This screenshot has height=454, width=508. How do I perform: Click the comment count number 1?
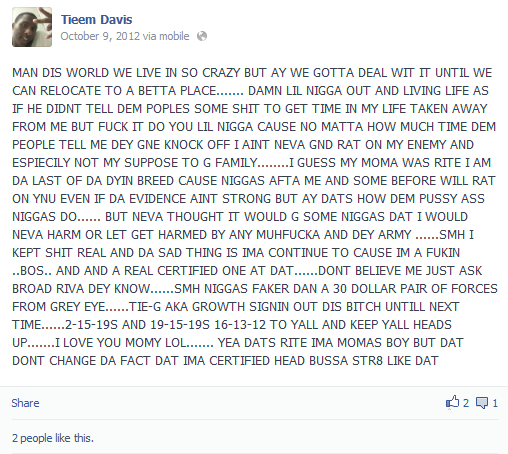(x=495, y=403)
